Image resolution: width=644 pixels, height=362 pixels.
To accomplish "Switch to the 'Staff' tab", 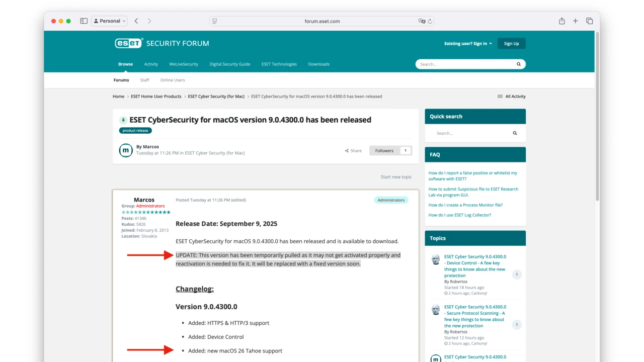I will point(144,80).
